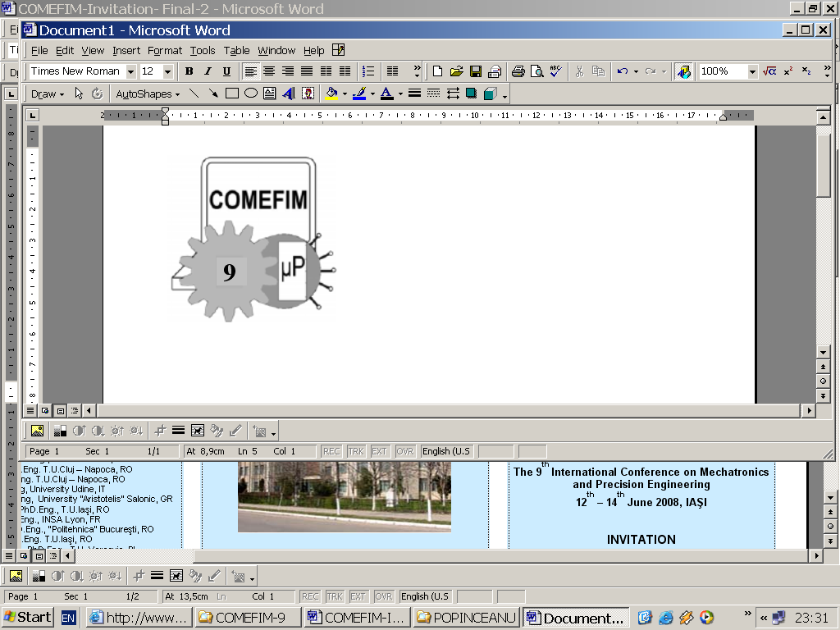Image resolution: width=840 pixels, height=630 pixels.
Task: Expand the Fill Color dropdown arrow
Action: 345,94
